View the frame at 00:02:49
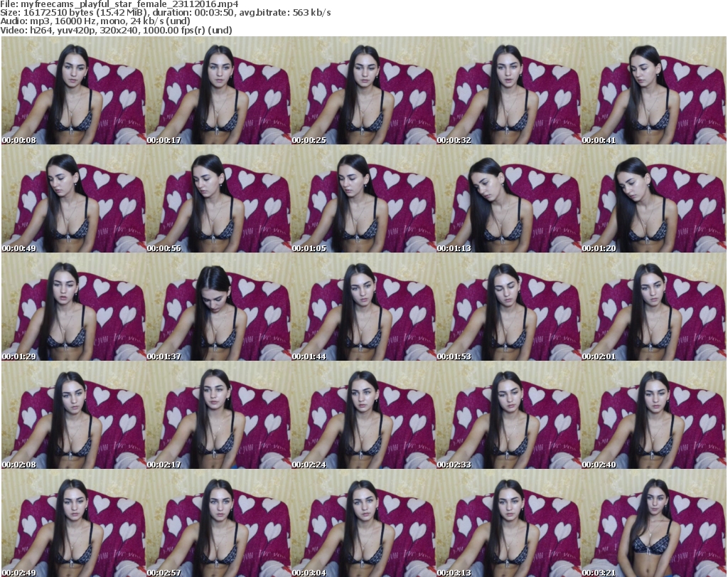Viewport: 728px width, 577px height. pos(73,523)
